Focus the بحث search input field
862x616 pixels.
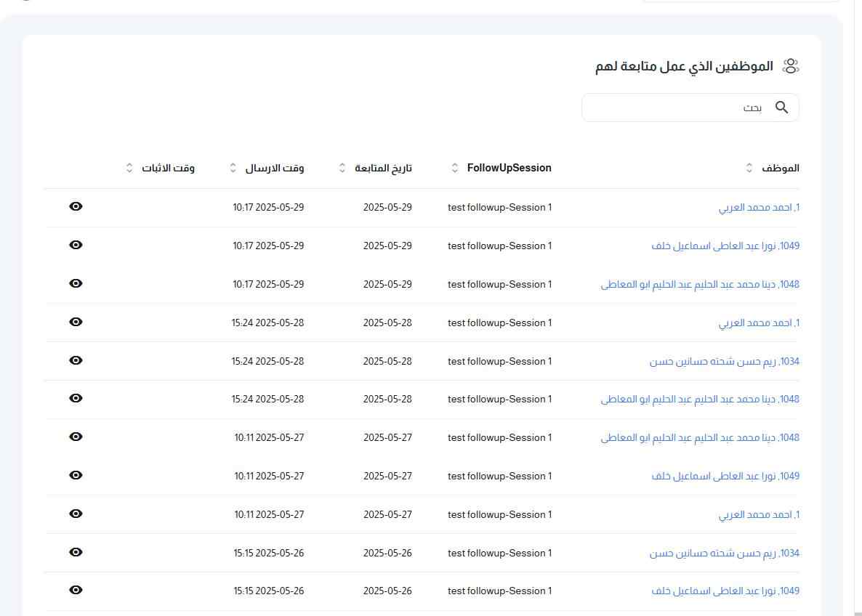[690, 108]
